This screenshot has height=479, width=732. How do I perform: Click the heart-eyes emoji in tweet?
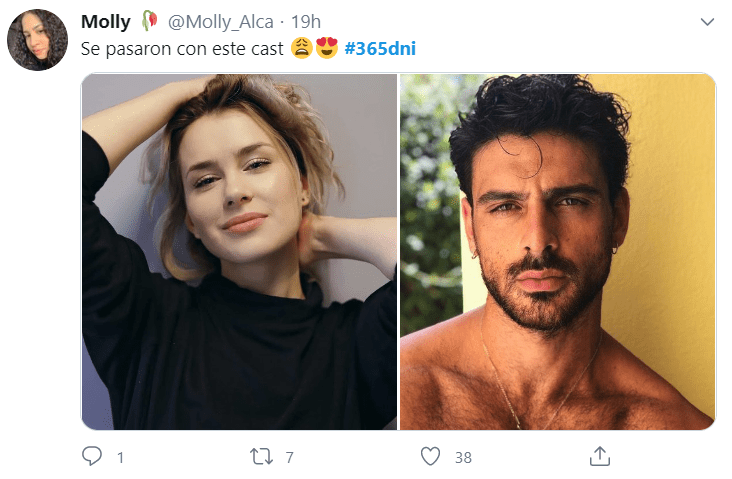coord(327,48)
